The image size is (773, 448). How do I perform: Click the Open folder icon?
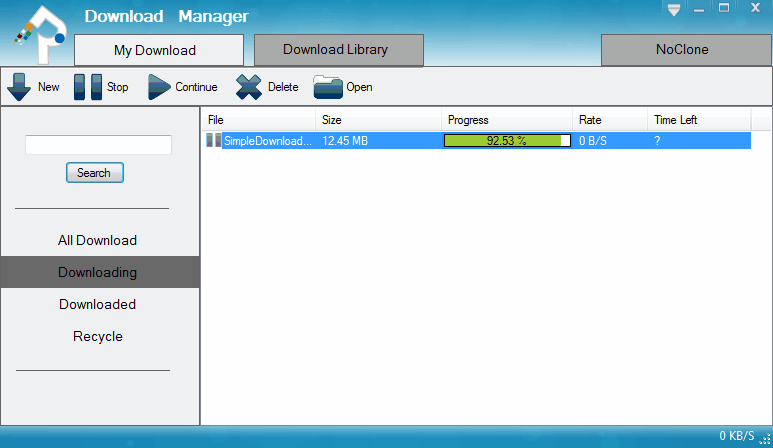click(328, 87)
